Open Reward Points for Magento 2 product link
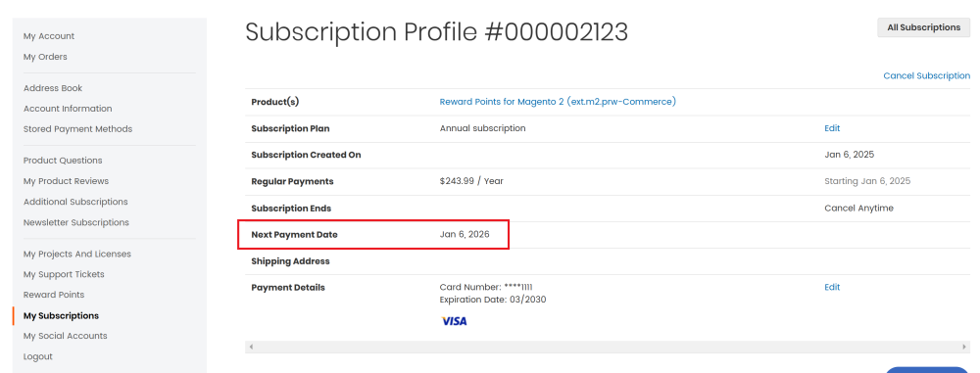The image size is (980, 373). pyautogui.click(x=558, y=101)
